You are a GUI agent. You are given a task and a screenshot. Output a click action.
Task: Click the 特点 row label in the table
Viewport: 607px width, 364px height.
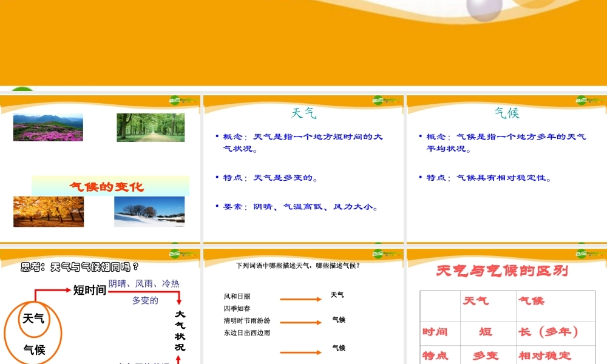[x=435, y=356]
